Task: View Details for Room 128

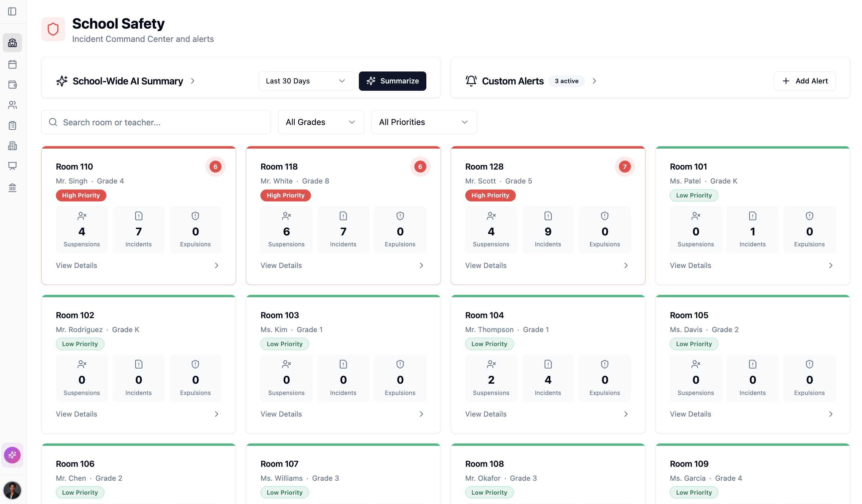Action: 486,265
